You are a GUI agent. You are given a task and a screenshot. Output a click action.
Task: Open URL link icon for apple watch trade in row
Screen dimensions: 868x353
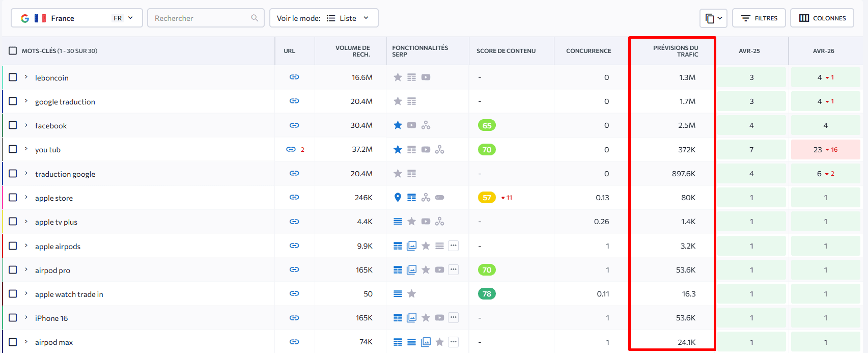294,293
